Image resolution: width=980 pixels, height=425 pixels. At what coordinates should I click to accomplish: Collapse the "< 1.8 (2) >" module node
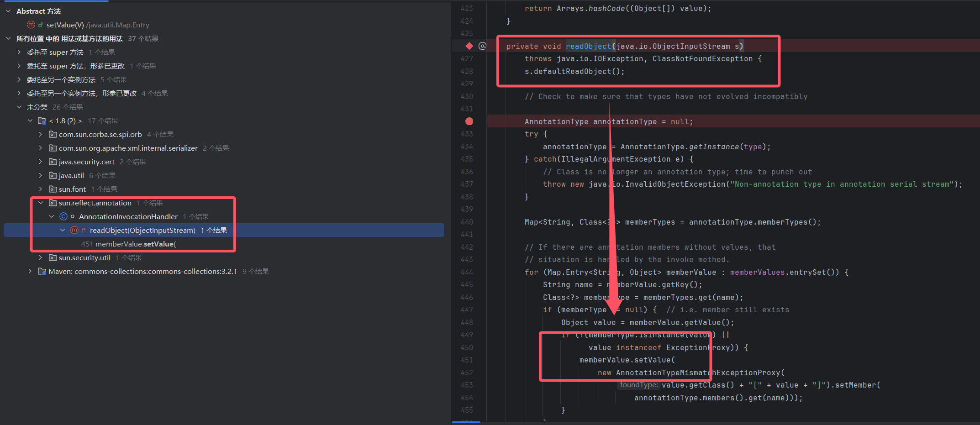pyautogui.click(x=30, y=121)
